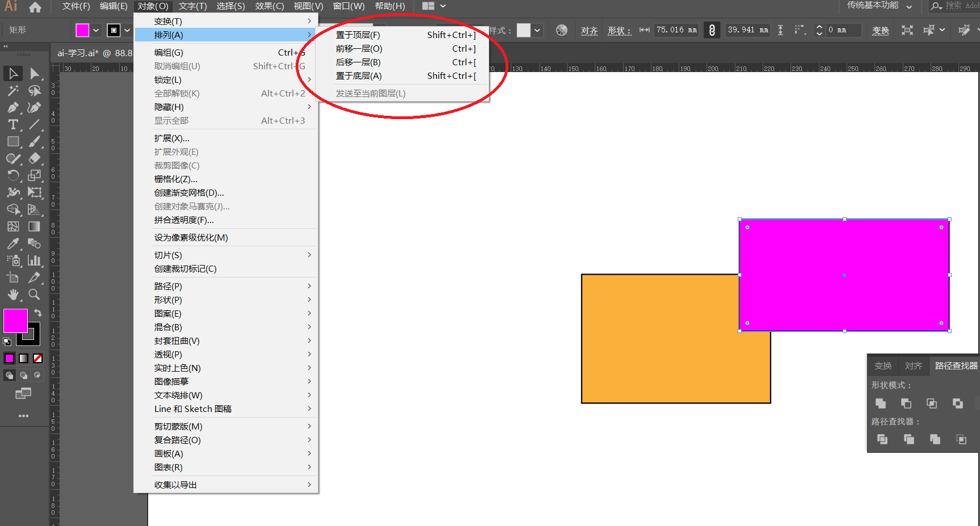
Task: Choose the Gradient tool
Action: pyautogui.click(x=35, y=226)
